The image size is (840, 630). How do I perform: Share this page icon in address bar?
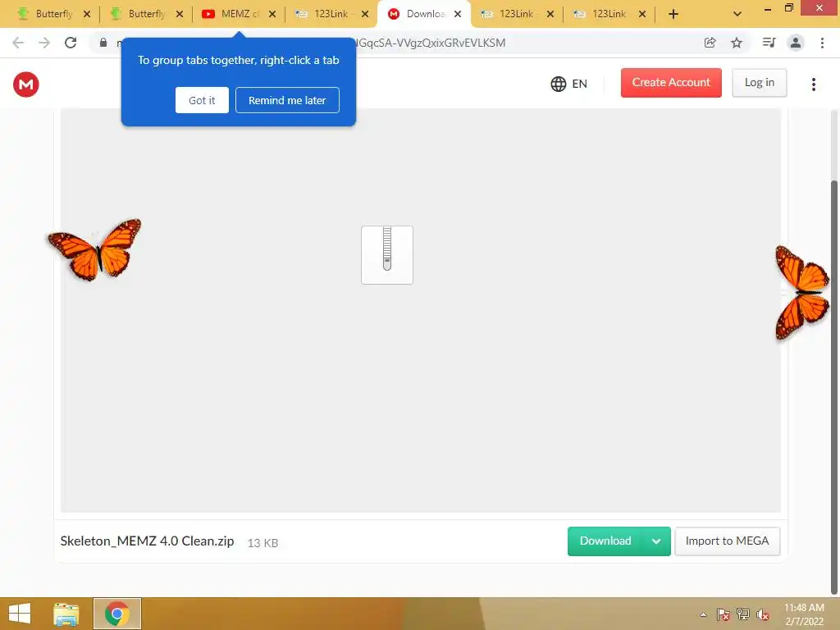[x=710, y=43]
